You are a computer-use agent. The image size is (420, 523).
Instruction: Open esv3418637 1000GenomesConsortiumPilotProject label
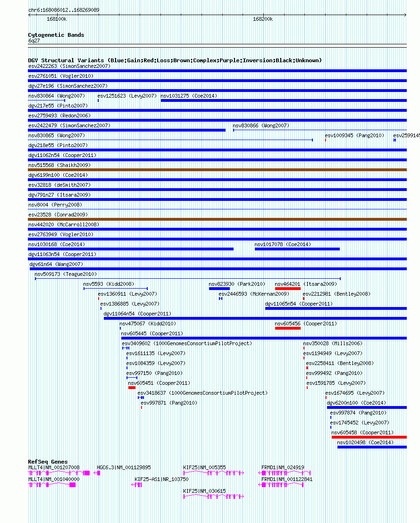tap(202, 393)
